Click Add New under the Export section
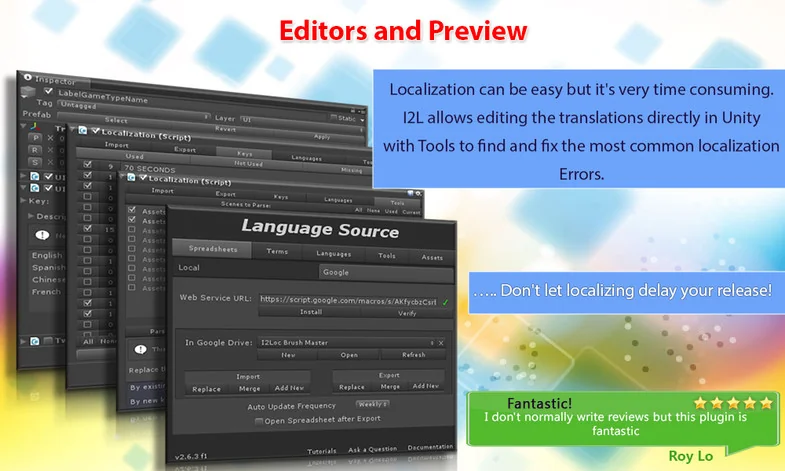 [426, 386]
